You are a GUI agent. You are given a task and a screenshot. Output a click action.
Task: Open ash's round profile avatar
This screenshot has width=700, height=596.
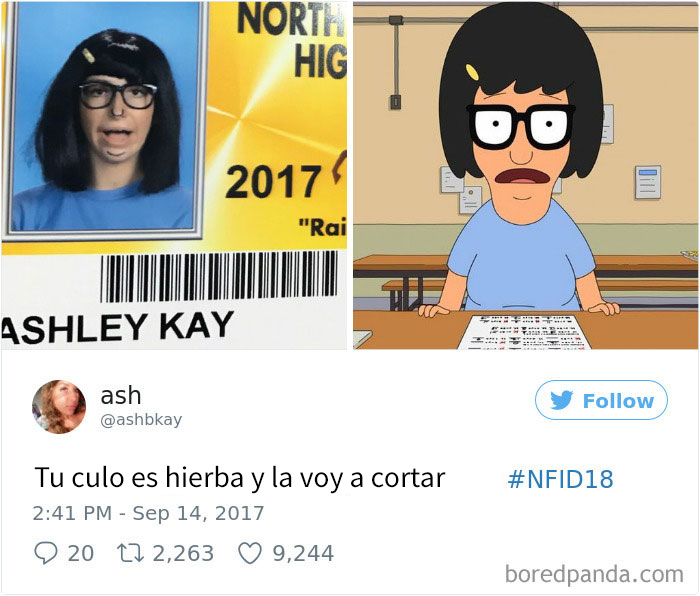[x=58, y=407]
